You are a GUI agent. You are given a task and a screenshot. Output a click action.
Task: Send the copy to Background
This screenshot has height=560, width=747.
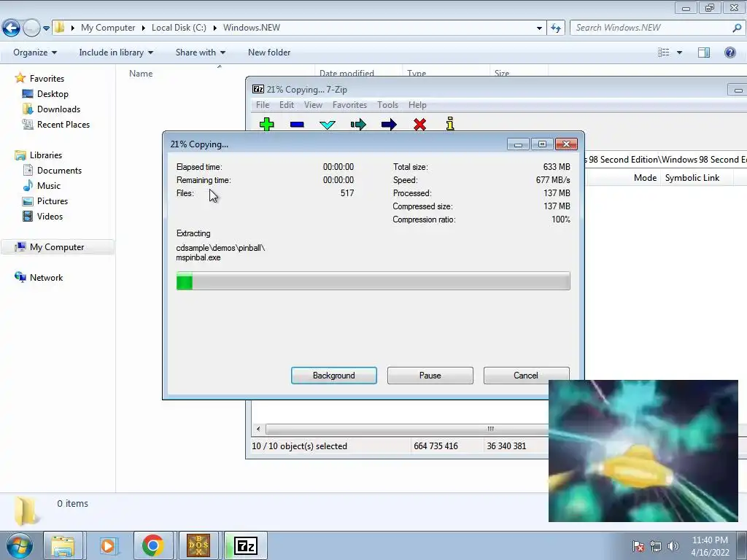334,376
